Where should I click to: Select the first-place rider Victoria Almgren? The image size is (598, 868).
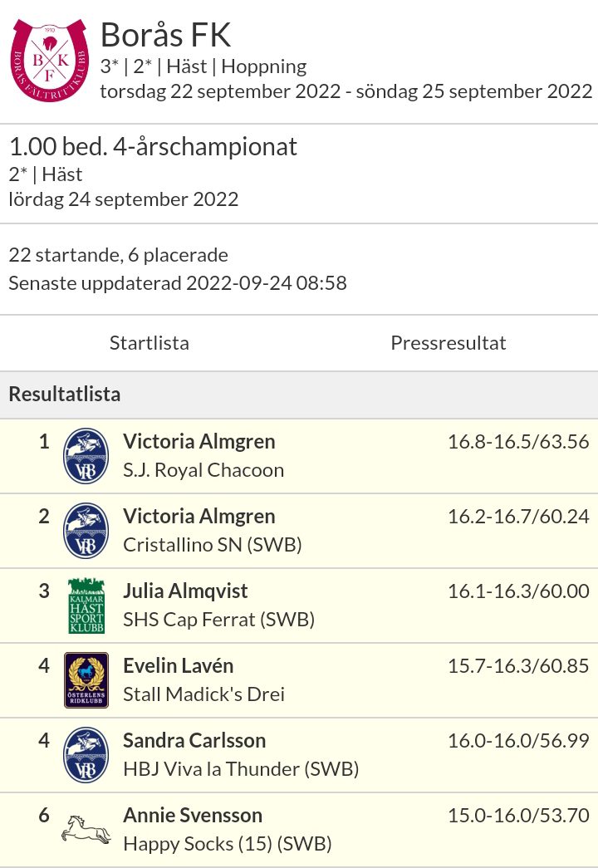click(x=199, y=441)
